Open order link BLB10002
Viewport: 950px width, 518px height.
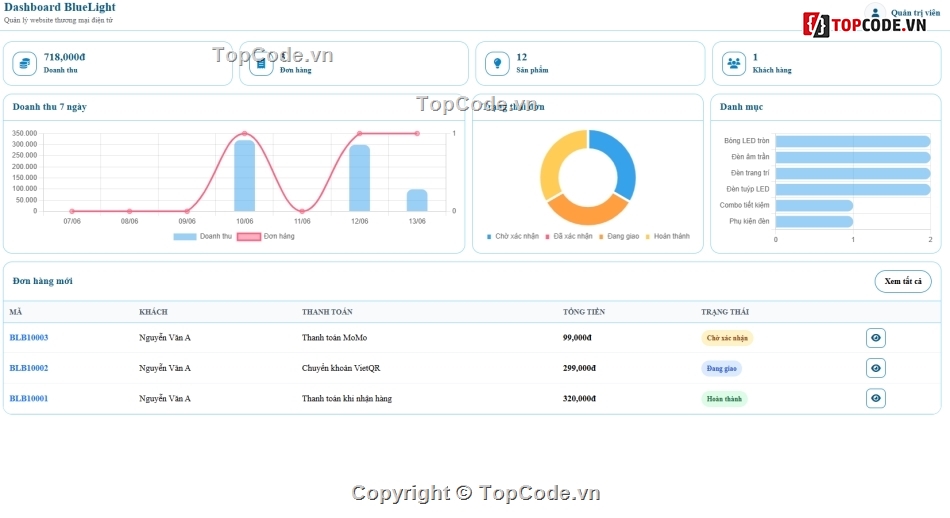coord(28,368)
